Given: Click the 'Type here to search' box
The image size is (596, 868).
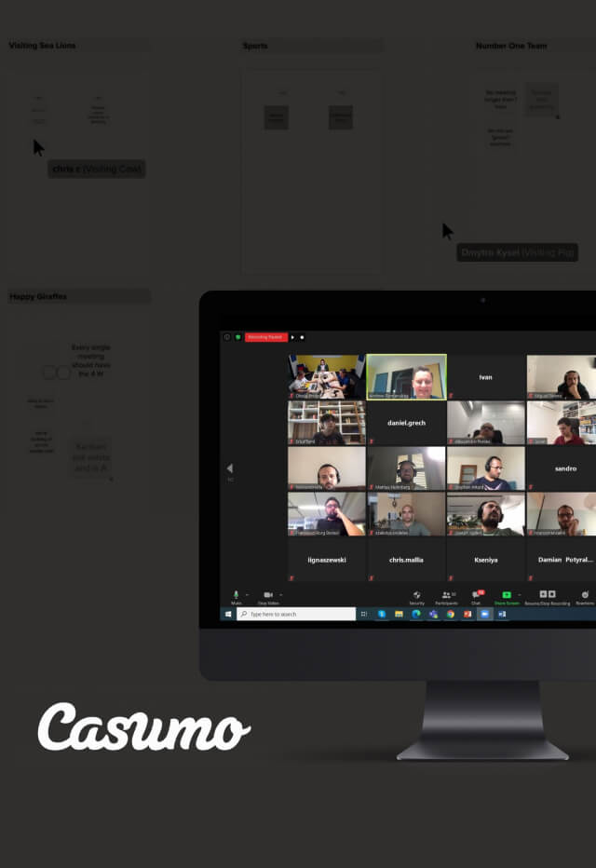Looking at the screenshot, I should point(296,615).
